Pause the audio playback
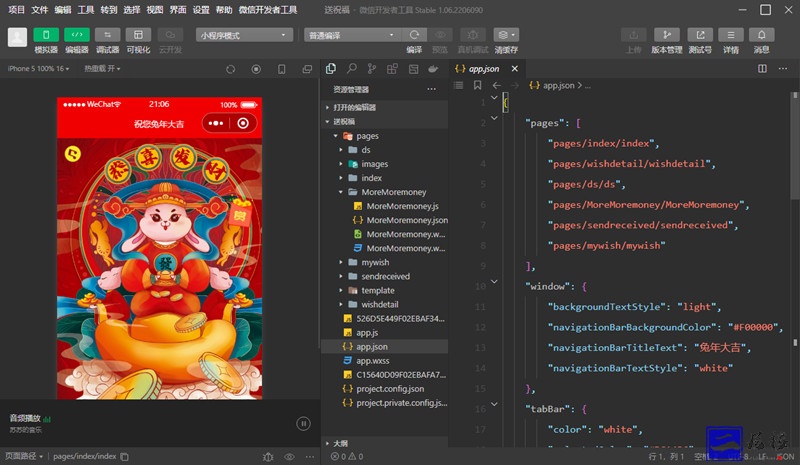The width and height of the screenshot is (800, 465). (303, 424)
